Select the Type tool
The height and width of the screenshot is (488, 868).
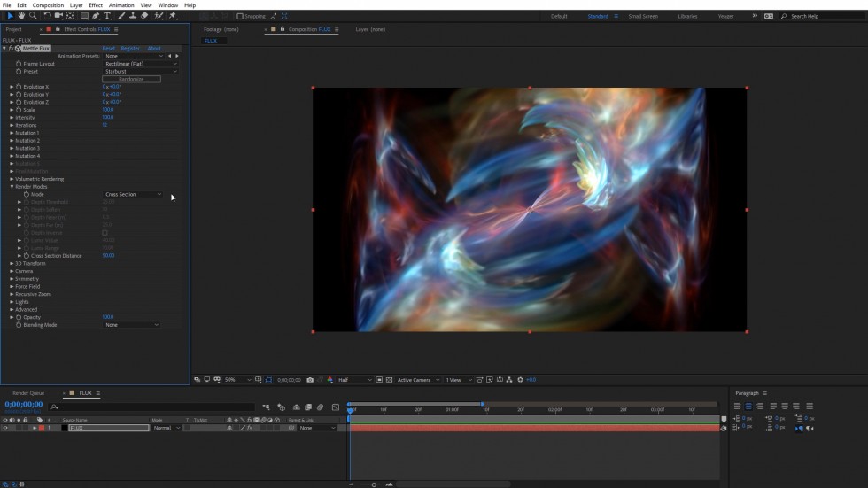[108, 16]
